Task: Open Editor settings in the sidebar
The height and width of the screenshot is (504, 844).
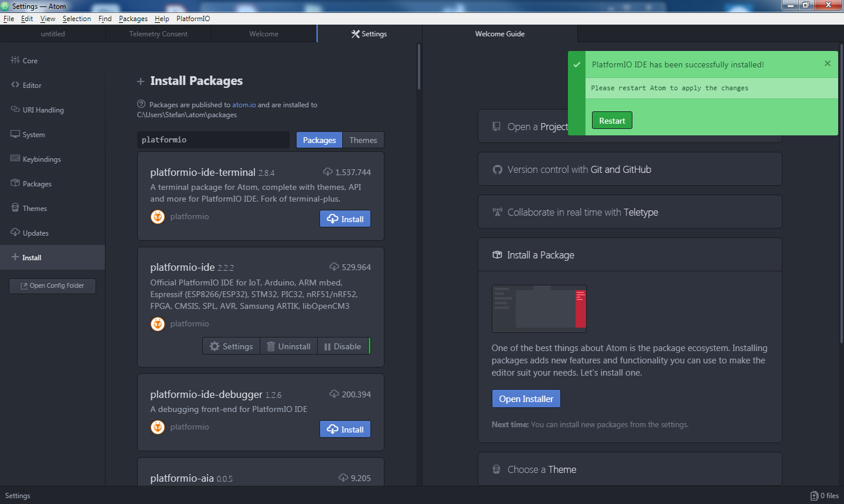Action: pos(52,86)
